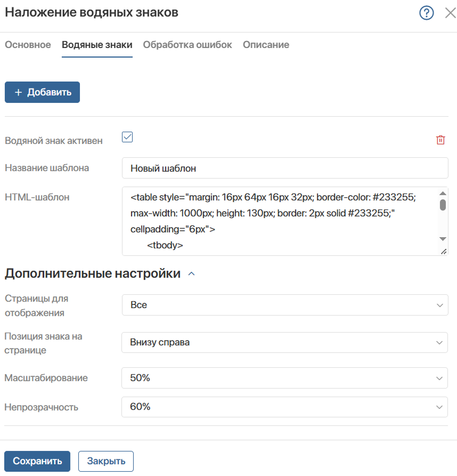Image resolution: width=457 pixels, height=476 pixels.
Task: Uncheck the 'Водяной знак активен' checkbox
Action: click(127, 137)
